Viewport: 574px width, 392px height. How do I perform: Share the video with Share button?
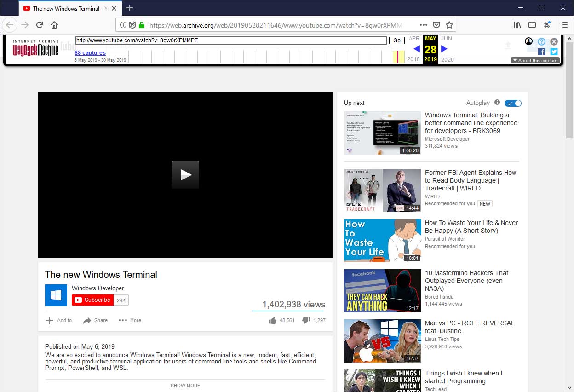coord(95,320)
